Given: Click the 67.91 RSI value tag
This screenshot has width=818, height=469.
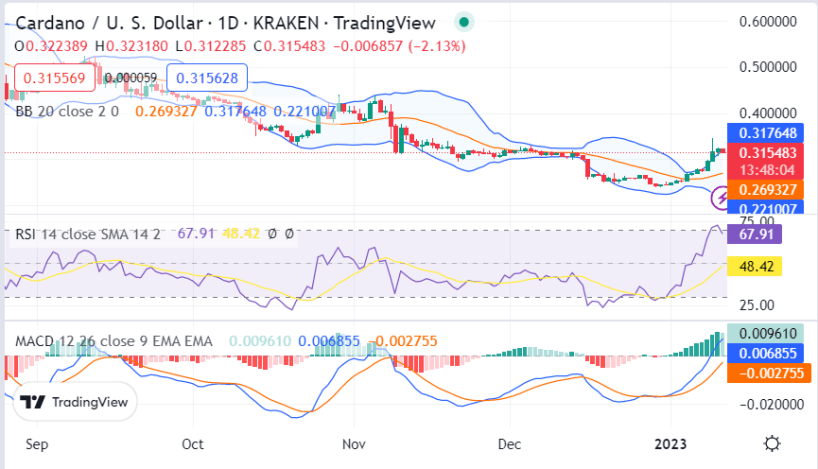Looking at the screenshot, I should pos(754,234).
